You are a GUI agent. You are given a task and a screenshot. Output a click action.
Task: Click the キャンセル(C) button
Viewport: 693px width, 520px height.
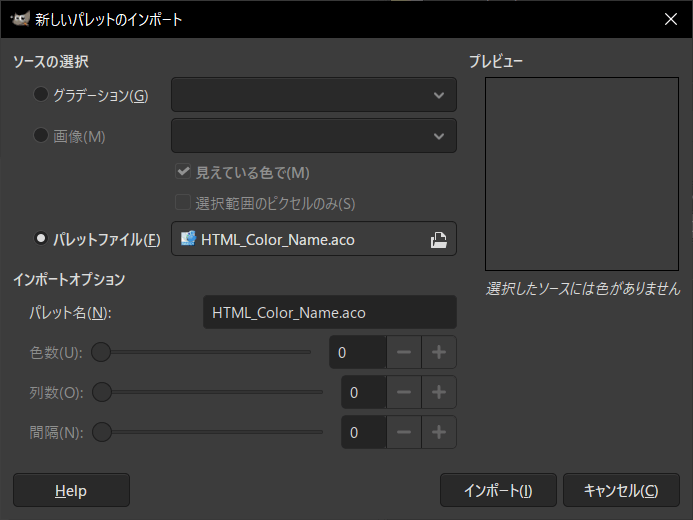click(621, 490)
